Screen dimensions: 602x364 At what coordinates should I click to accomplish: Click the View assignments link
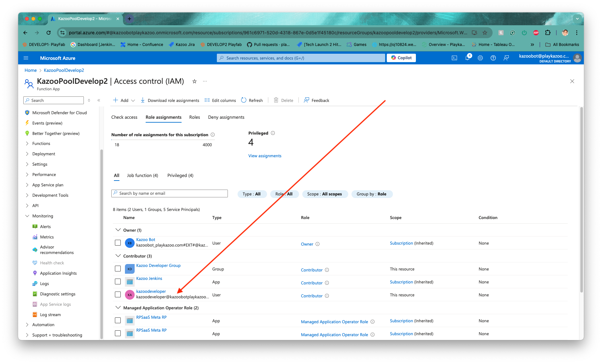point(264,156)
